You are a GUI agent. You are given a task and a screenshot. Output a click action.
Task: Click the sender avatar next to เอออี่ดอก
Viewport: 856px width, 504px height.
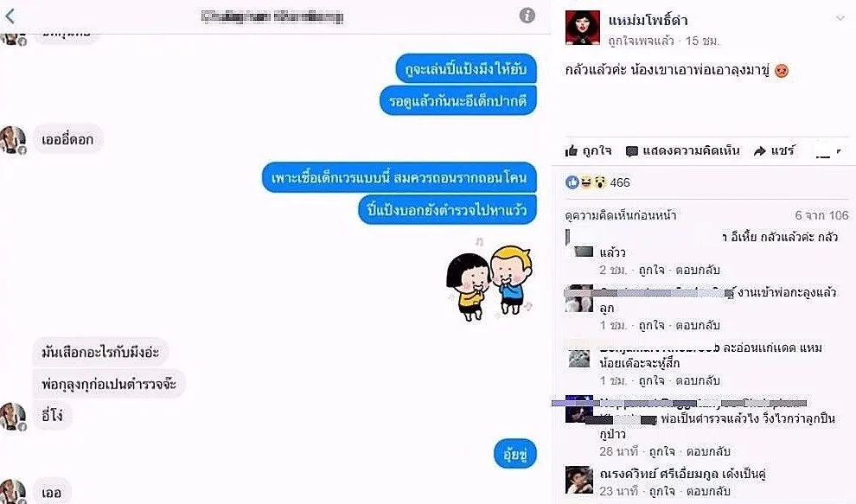[13, 140]
